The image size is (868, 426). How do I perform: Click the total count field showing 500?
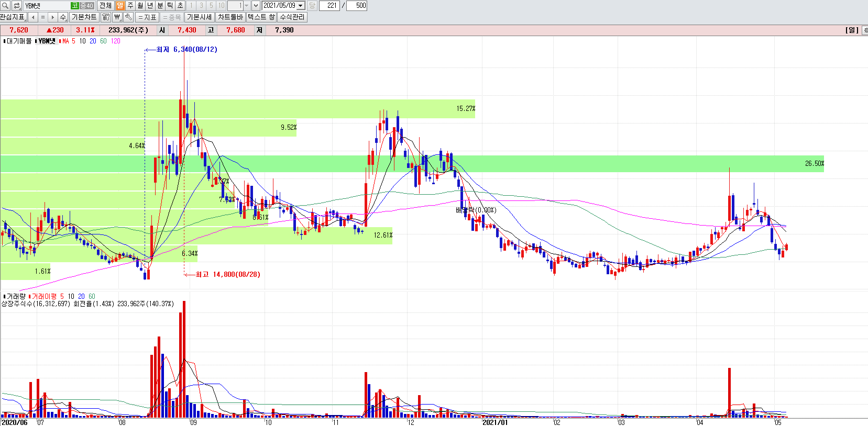[x=357, y=6]
